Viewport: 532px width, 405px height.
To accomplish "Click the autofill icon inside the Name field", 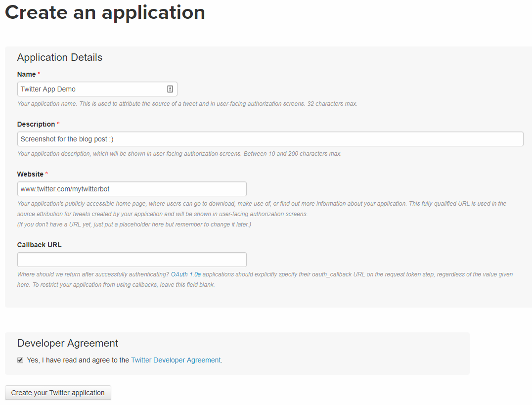I will 170,89.
